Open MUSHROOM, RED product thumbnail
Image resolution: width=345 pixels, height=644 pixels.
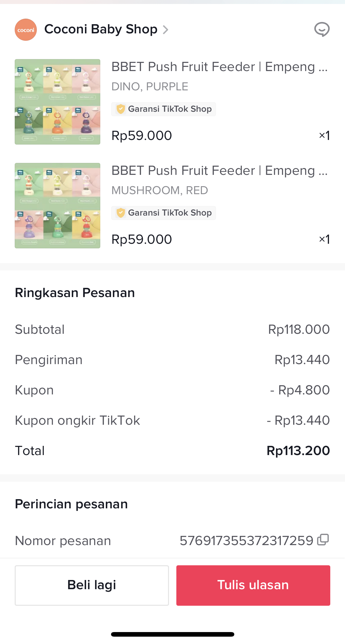coord(57,205)
